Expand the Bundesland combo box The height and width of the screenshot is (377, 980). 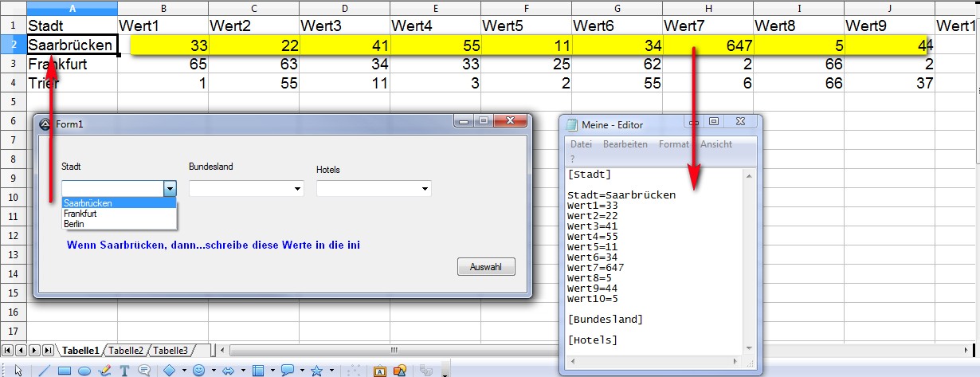pos(298,189)
